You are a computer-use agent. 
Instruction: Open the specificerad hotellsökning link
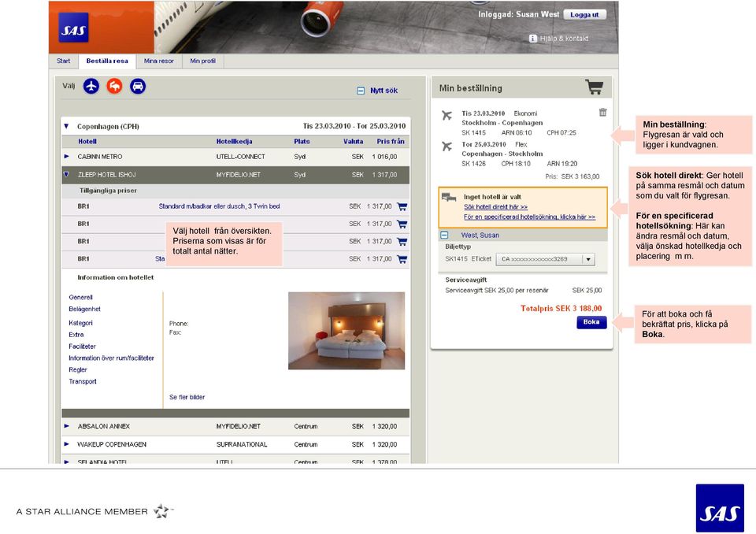click(529, 217)
